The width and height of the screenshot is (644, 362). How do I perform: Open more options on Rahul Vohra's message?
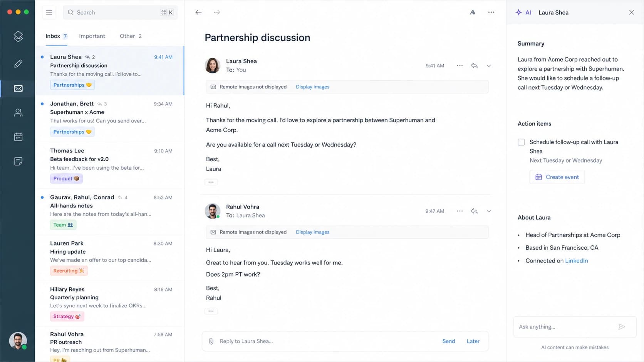pos(460,211)
